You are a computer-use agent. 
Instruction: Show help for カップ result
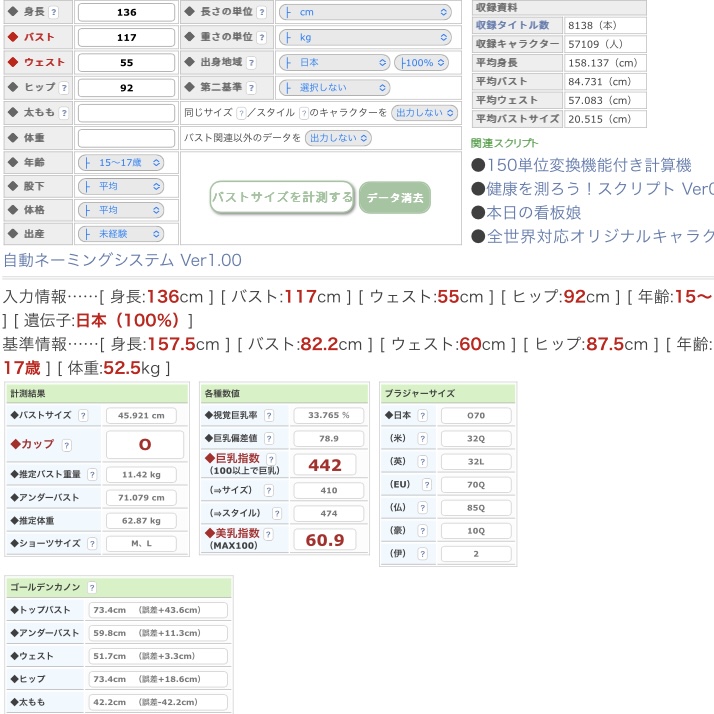point(66,445)
